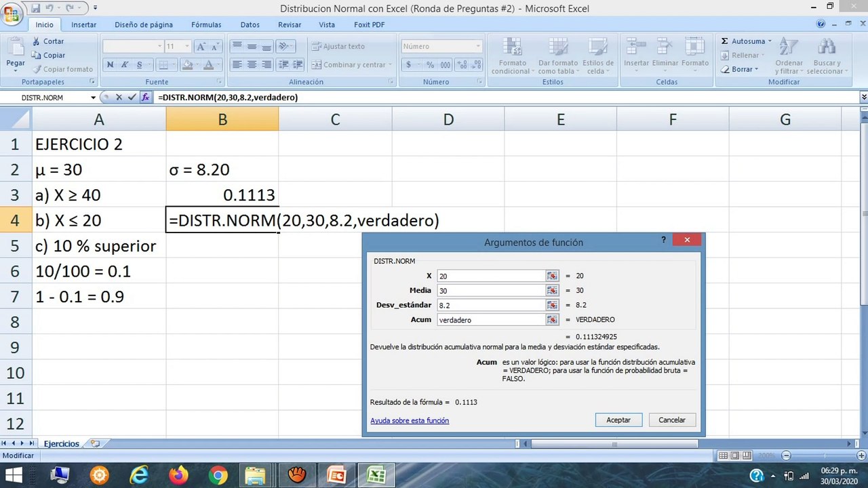Click the Buscar y seleccionar binoculars
868x488 pixels.
(x=826, y=47)
